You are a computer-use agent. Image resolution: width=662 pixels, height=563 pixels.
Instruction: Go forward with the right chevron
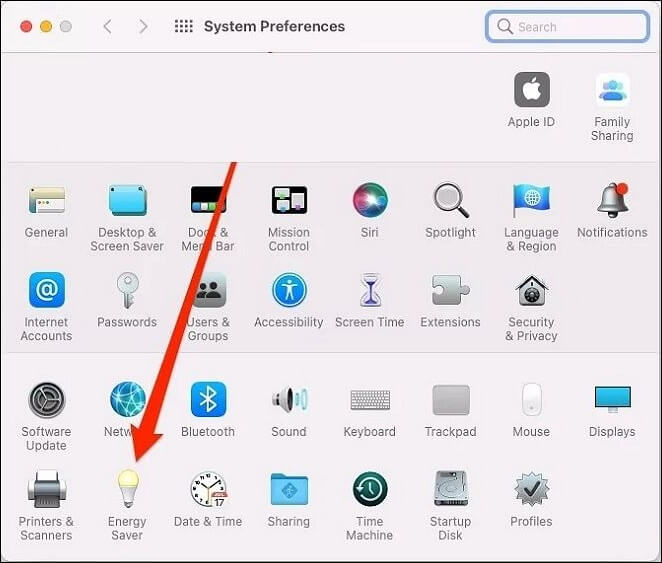pos(144,26)
